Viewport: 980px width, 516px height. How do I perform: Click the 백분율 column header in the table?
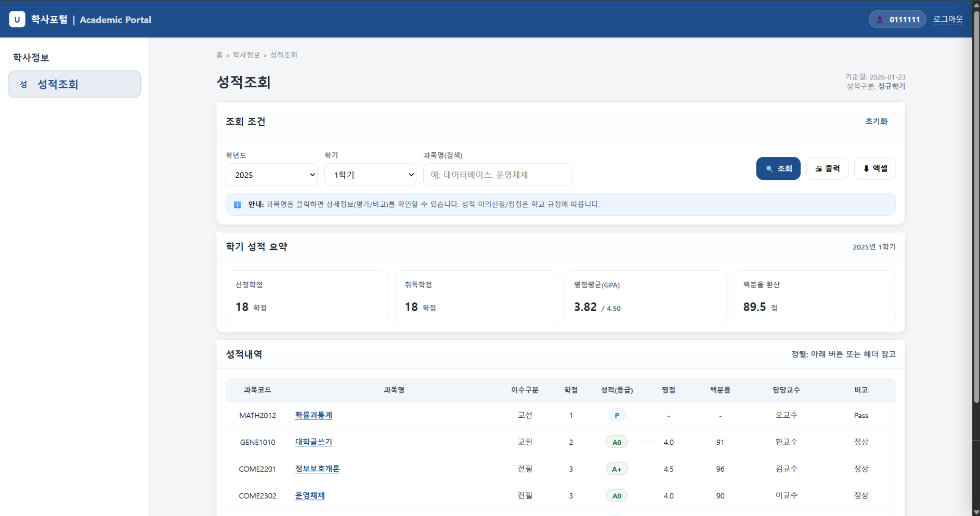[x=720, y=390]
